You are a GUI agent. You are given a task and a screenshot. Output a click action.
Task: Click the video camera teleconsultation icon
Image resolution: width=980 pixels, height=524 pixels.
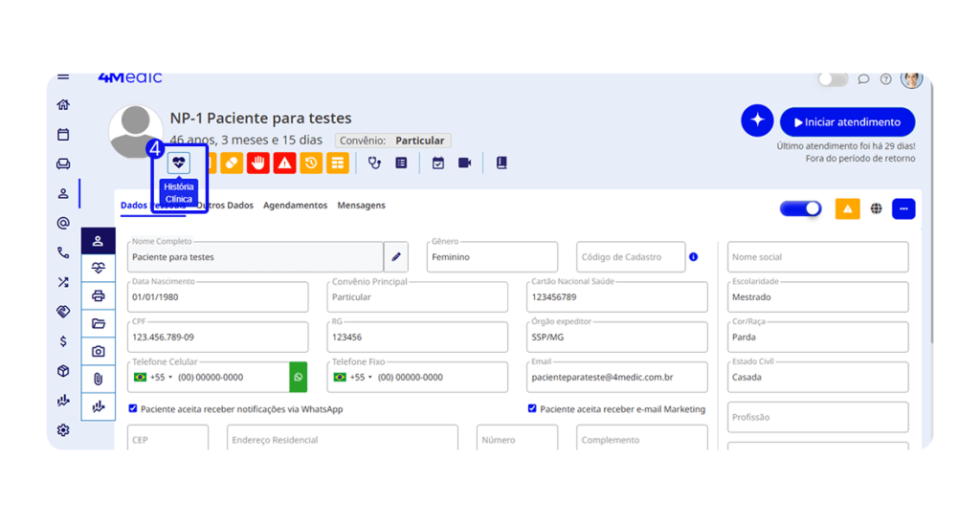tap(464, 164)
